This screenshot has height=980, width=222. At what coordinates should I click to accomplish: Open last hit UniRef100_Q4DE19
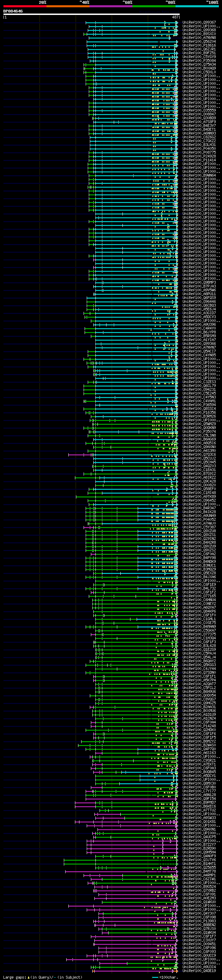pos(199,971)
